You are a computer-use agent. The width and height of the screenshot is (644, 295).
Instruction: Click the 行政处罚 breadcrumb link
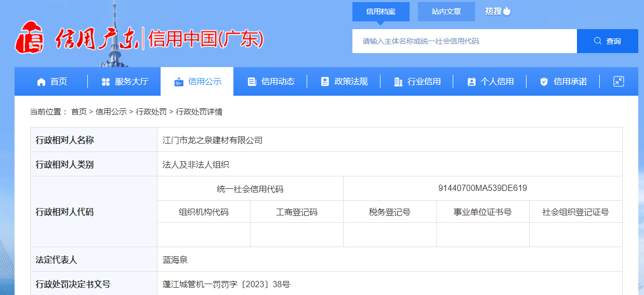[151, 111]
